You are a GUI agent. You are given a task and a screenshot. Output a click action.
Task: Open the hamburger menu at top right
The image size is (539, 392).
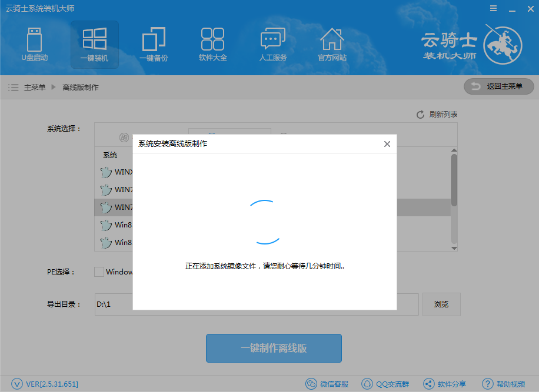(x=493, y=8)
